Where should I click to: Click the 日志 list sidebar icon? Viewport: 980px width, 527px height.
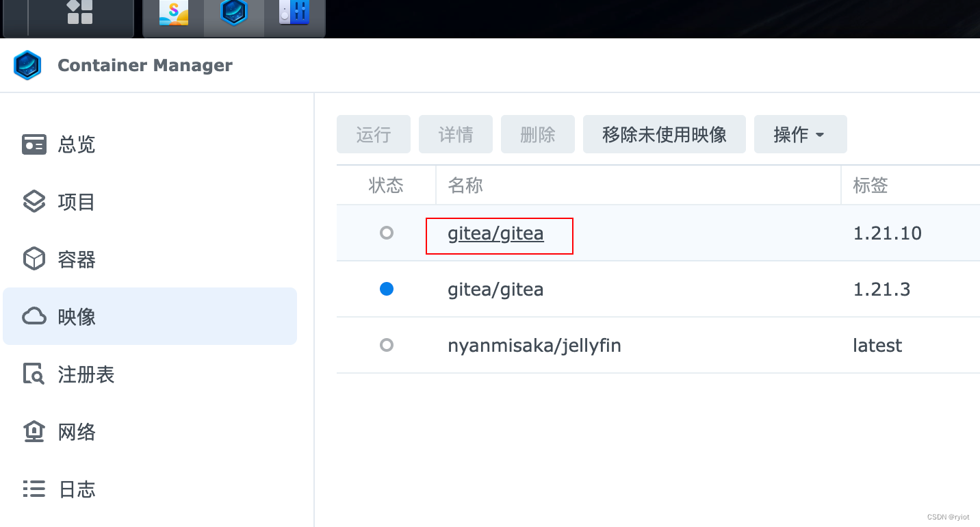[34, 489]
